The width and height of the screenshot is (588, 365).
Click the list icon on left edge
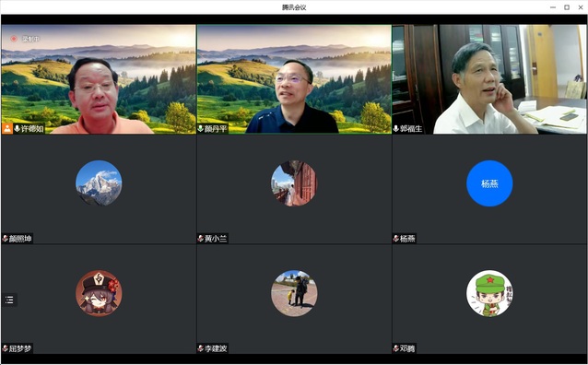[x=9, y=300]
